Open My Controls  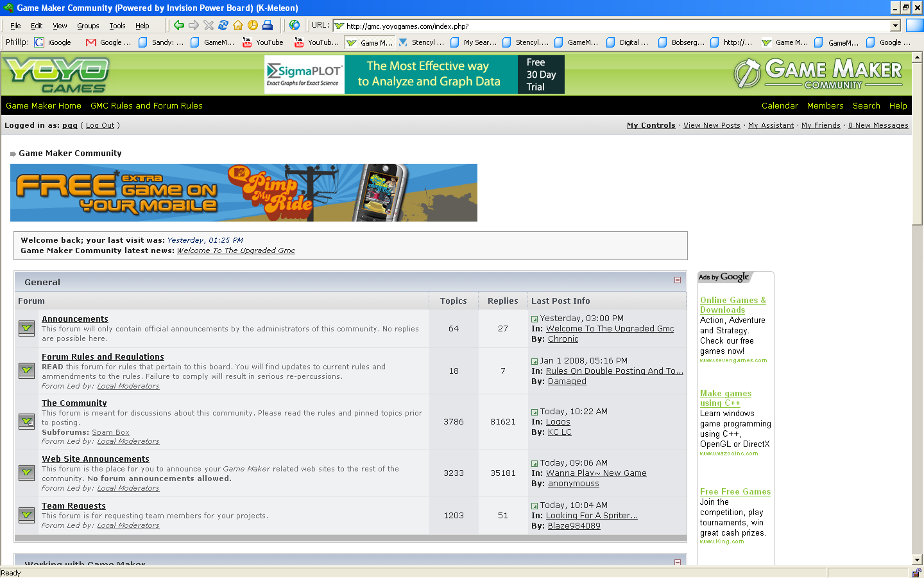tap(651, 125)
